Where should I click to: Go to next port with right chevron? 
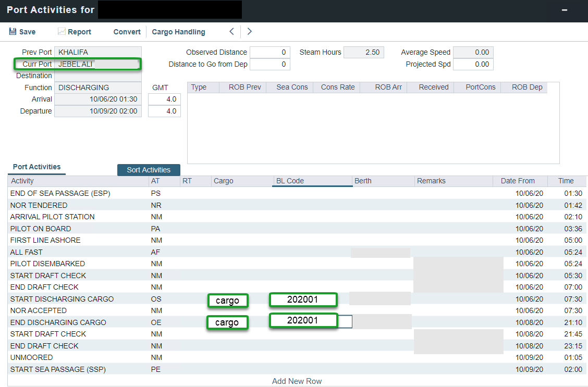250,32
